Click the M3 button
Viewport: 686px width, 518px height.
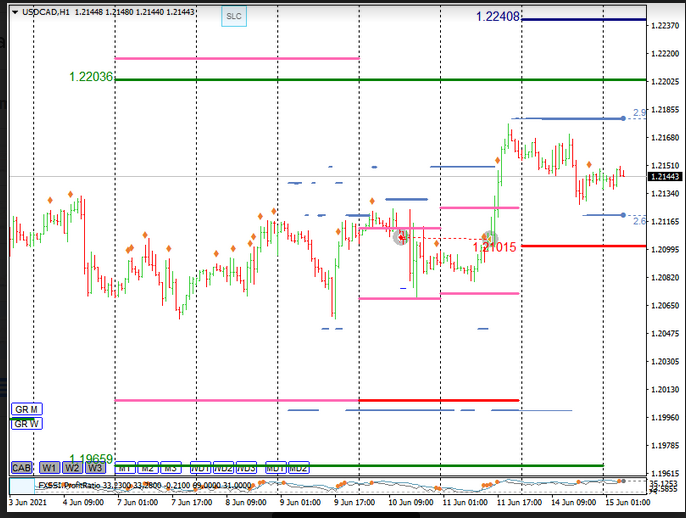click(171, 468)
